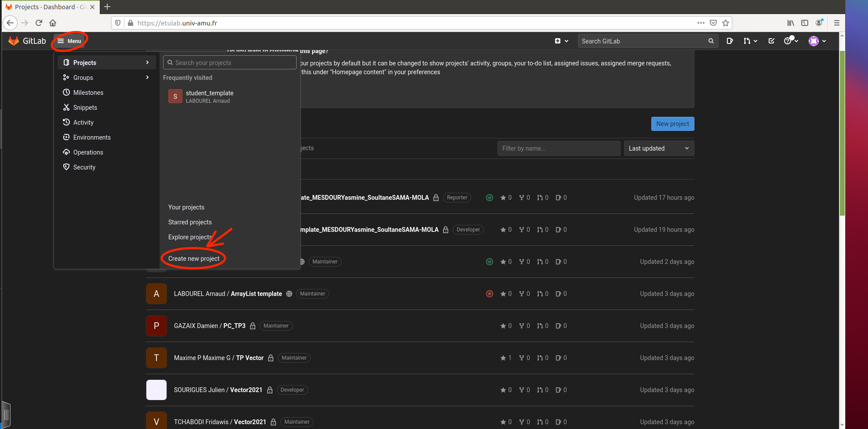Open the Issues icon in top navbar
The image size is (868, 429).
[x=730, y=41]
